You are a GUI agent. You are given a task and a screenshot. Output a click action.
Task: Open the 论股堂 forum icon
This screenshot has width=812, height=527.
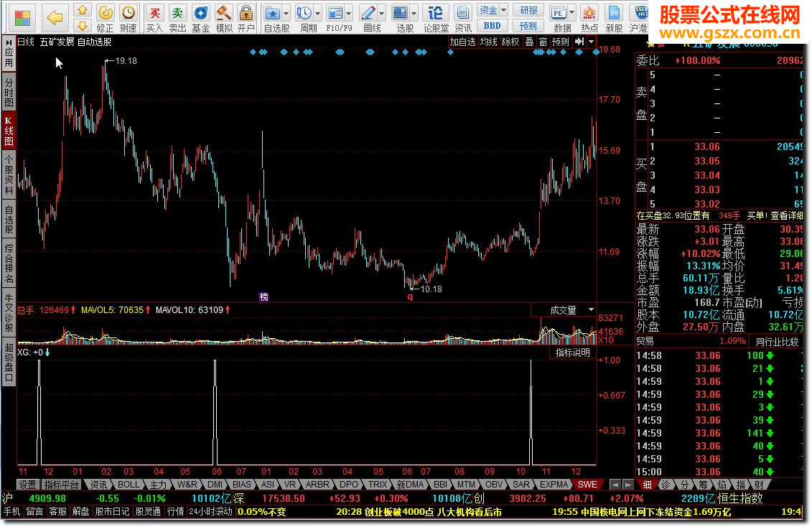(436, 12)
